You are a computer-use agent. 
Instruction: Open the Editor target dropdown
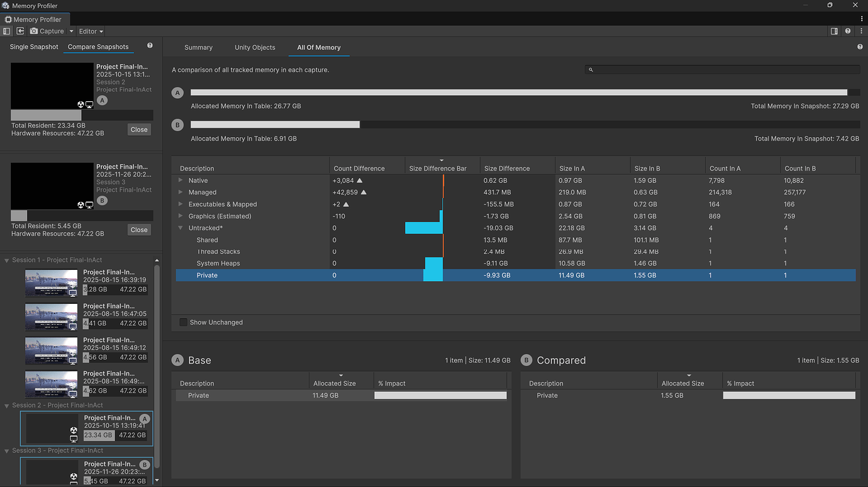90,31
